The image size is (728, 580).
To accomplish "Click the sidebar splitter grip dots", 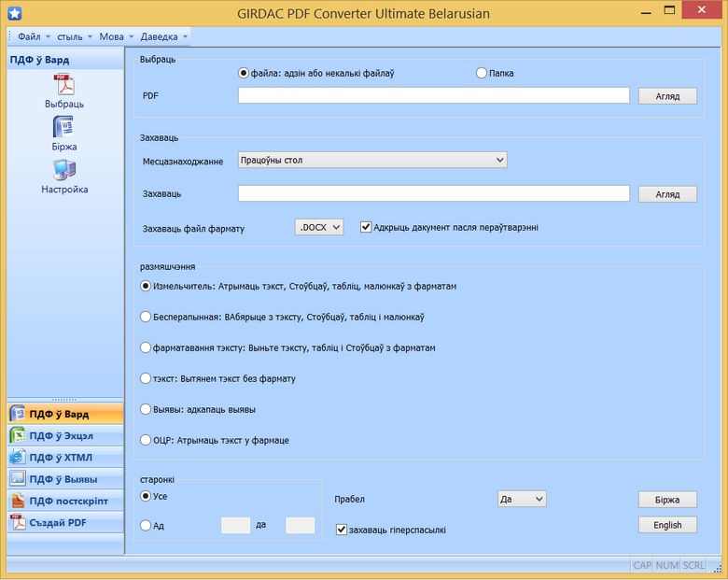I will click(64, 400).
